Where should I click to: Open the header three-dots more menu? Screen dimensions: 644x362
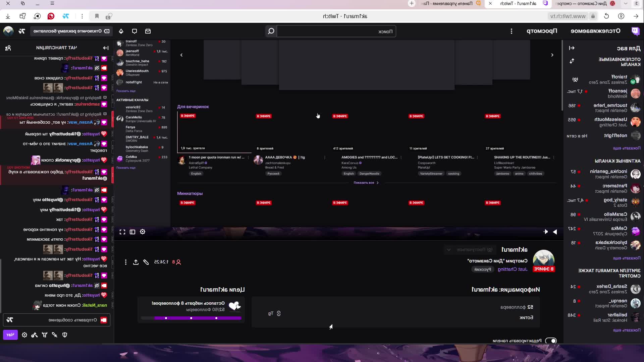(512, 31)
